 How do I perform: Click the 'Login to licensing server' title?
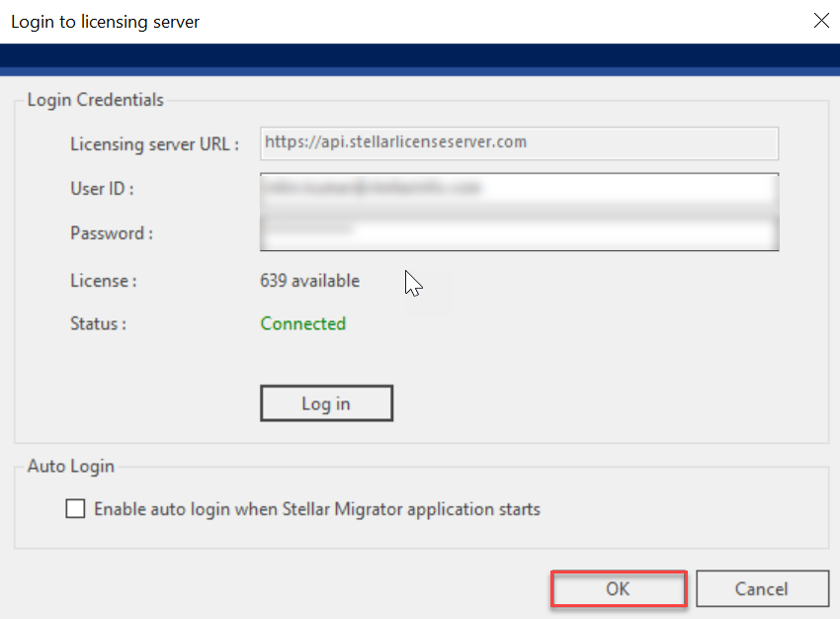105,22
